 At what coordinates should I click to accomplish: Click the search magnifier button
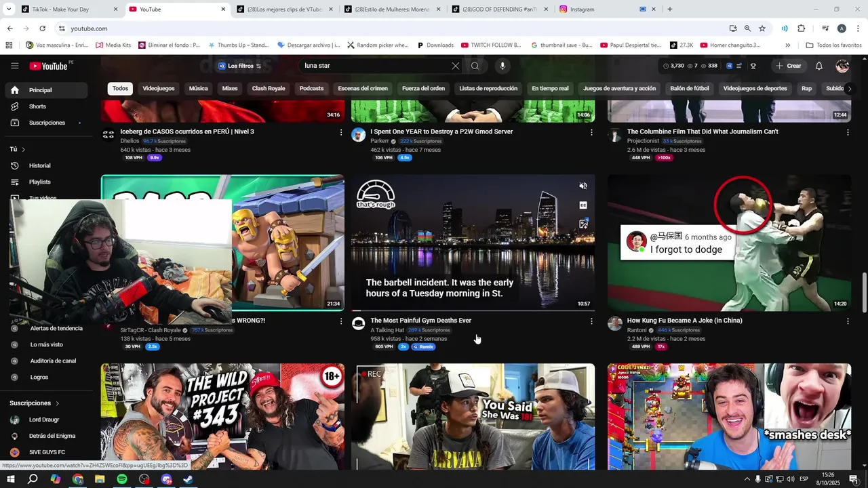[475, 66]
